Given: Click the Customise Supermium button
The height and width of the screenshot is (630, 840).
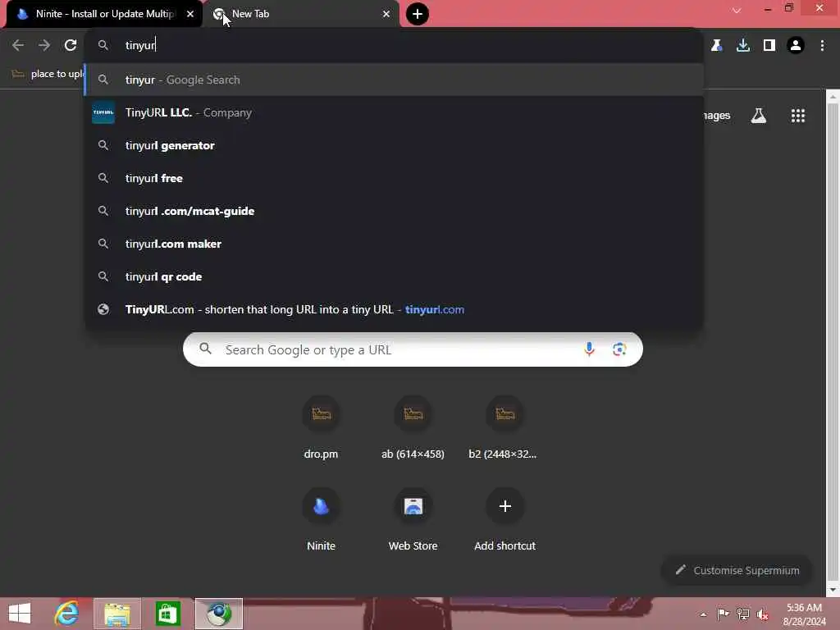Looking at the screenshot, I should pyautogui.click(x=737, y=571).
